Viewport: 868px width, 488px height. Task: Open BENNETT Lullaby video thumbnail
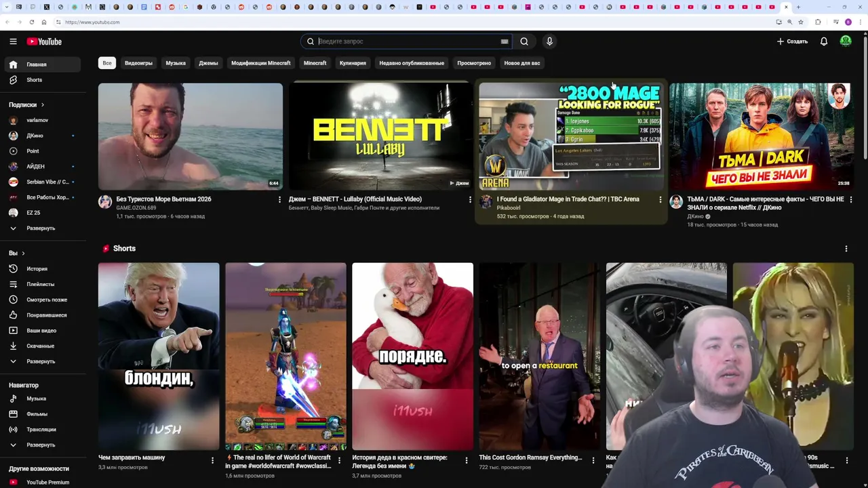coord(380,136)
